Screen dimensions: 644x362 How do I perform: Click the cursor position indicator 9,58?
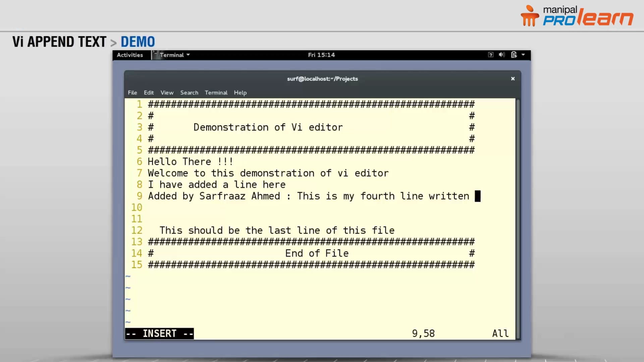tap(423, 333)
